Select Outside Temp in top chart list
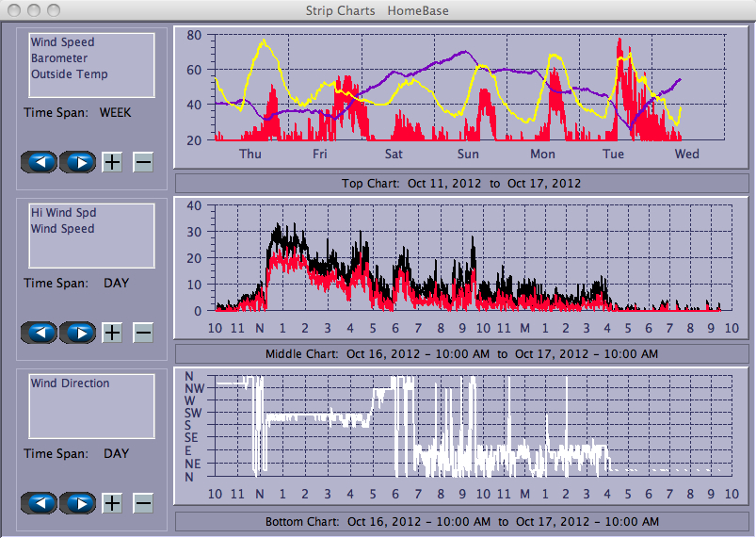 pos(69,74)
